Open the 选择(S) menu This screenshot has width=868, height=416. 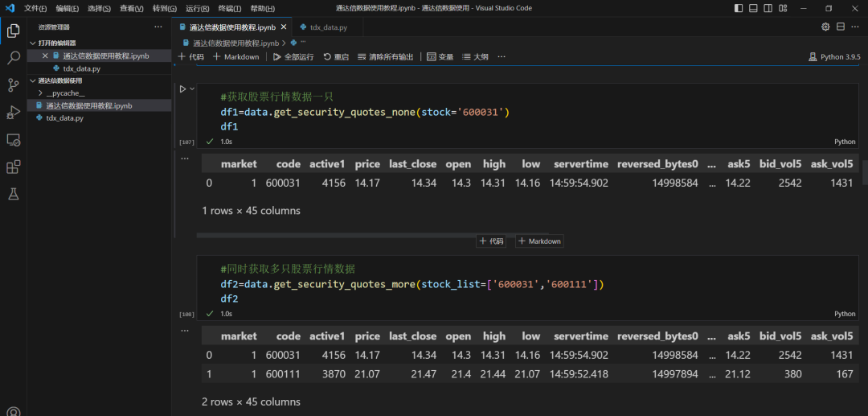[99, 8]
